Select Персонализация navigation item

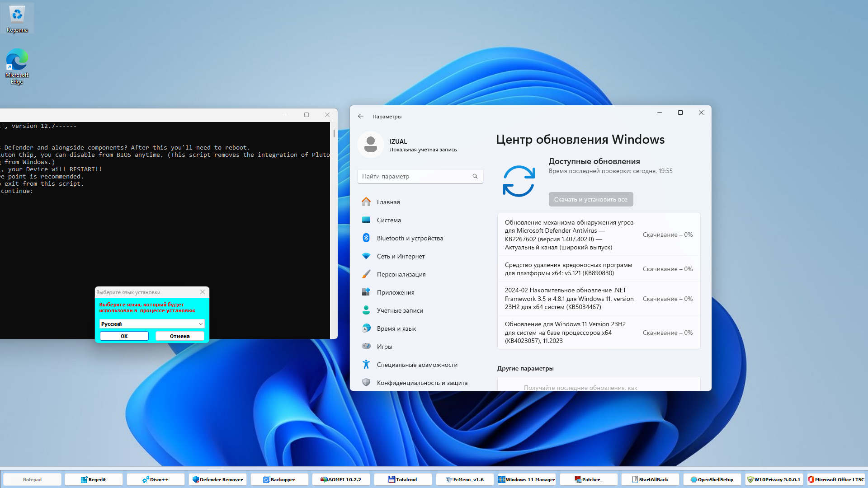[420, 274]
